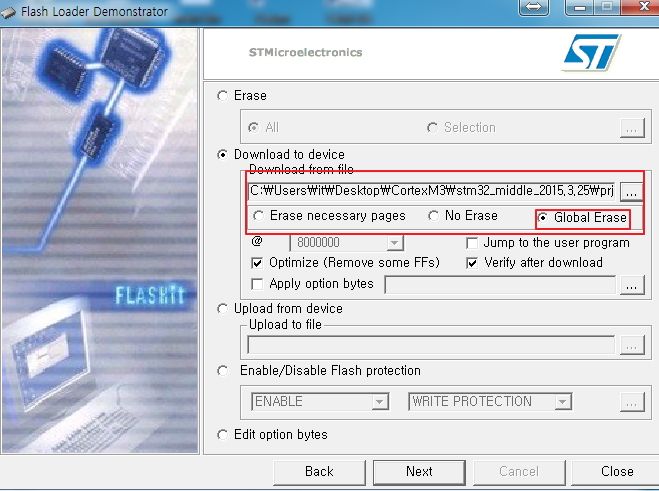Select Upload from device option
This screenshot has width=659, height=491.
(223, 309)
